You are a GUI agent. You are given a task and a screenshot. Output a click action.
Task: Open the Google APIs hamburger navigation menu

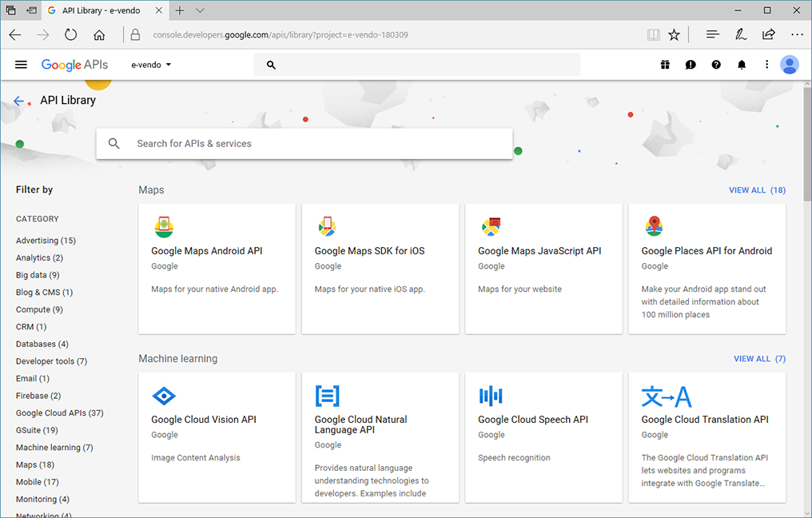tap(21, 65)
